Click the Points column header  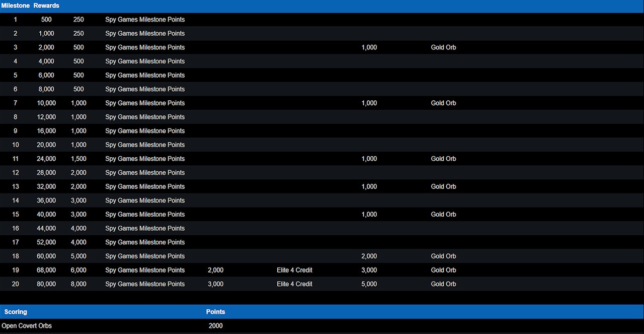(x=215, y=312)
